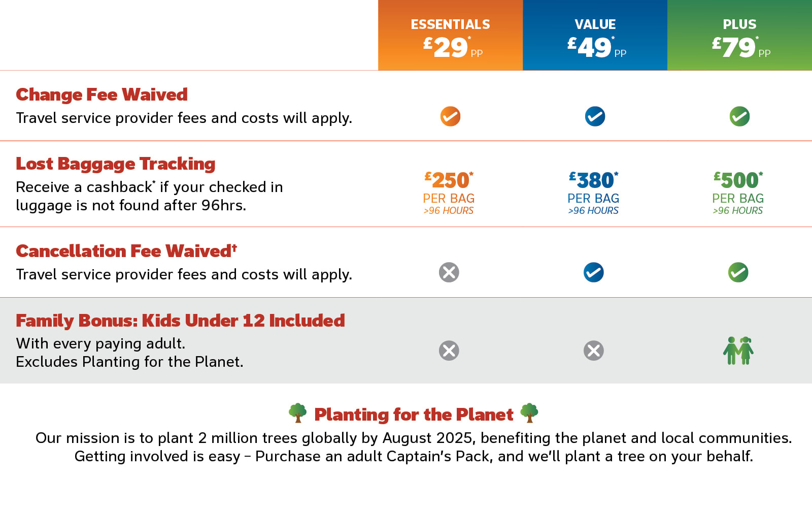Click the Planting for the Planet heading
812x508 pixels.
414,415
